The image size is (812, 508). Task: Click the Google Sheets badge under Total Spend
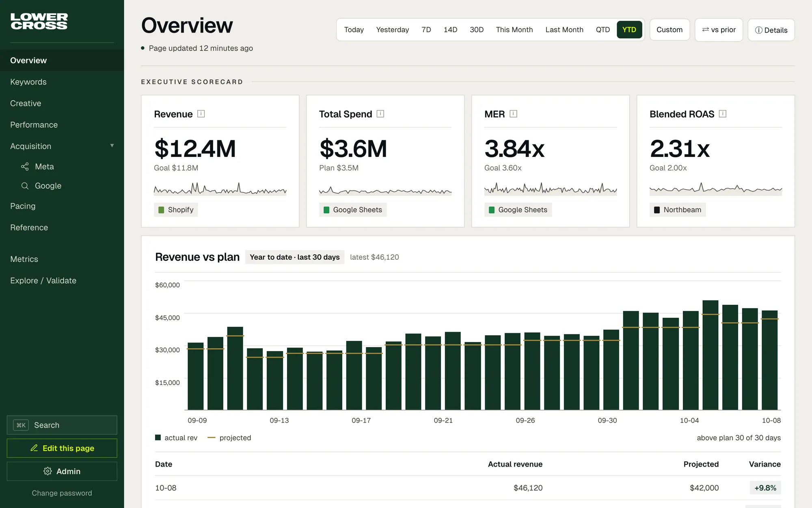coord(353,210)
